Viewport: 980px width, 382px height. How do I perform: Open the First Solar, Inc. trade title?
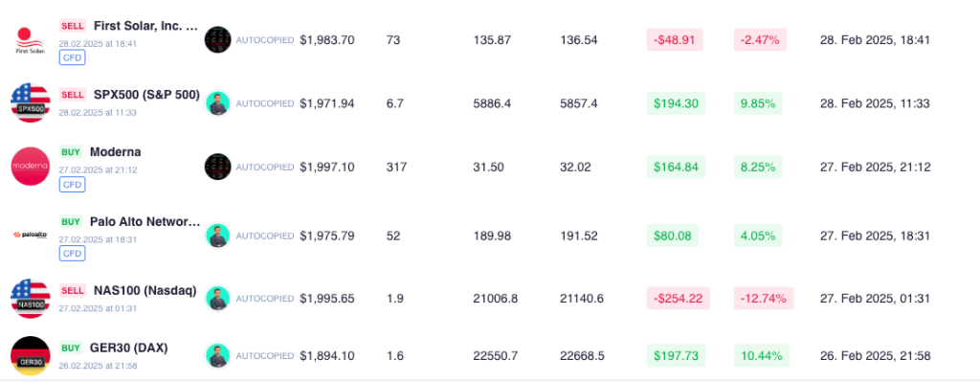(x=146, y=26)
